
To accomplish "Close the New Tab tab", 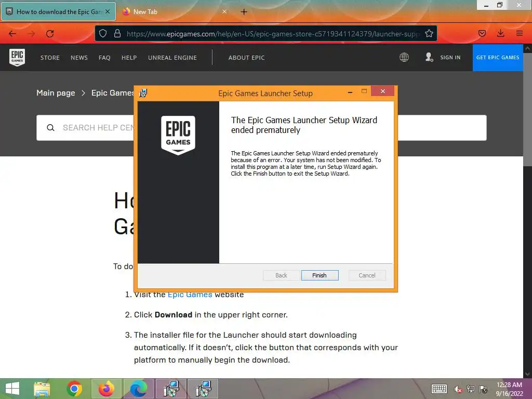I will (224, 11).
